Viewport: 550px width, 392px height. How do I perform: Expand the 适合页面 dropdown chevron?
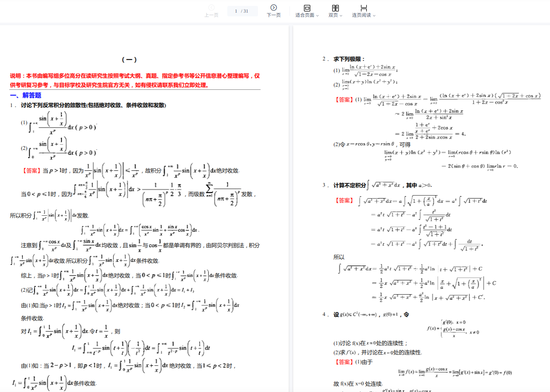[x=318, y=16]
